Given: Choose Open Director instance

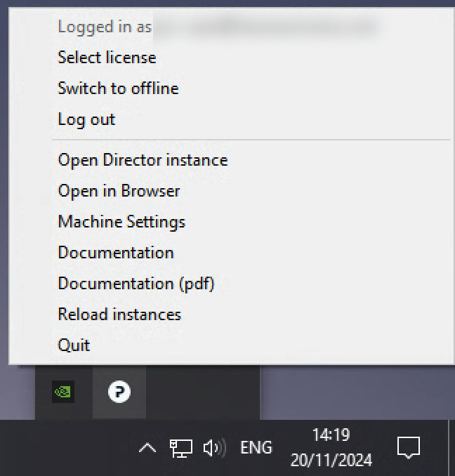Looking at the screenshot, I should (143, 160).
